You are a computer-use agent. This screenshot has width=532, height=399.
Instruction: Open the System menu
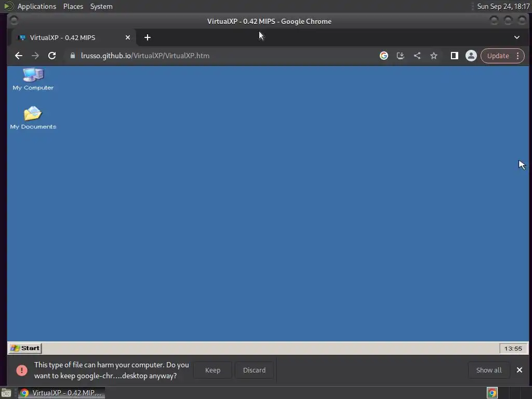tap(101, 6)
